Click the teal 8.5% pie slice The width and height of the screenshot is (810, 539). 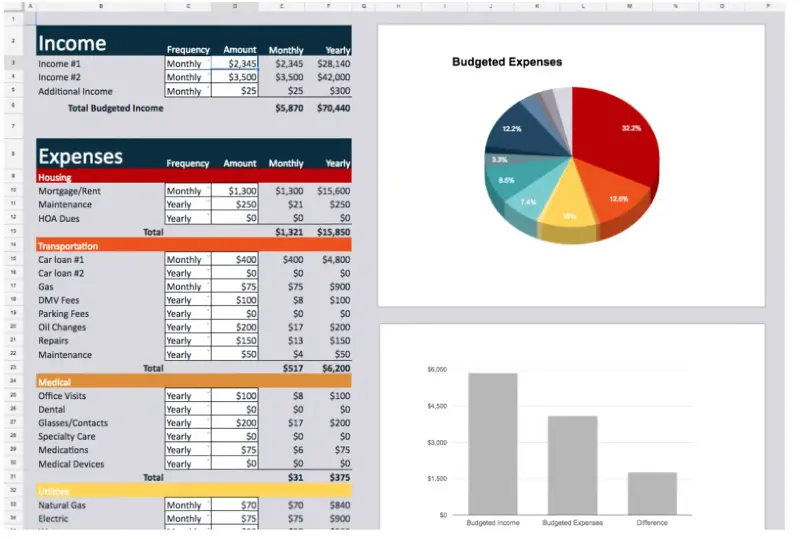[511, 178]
